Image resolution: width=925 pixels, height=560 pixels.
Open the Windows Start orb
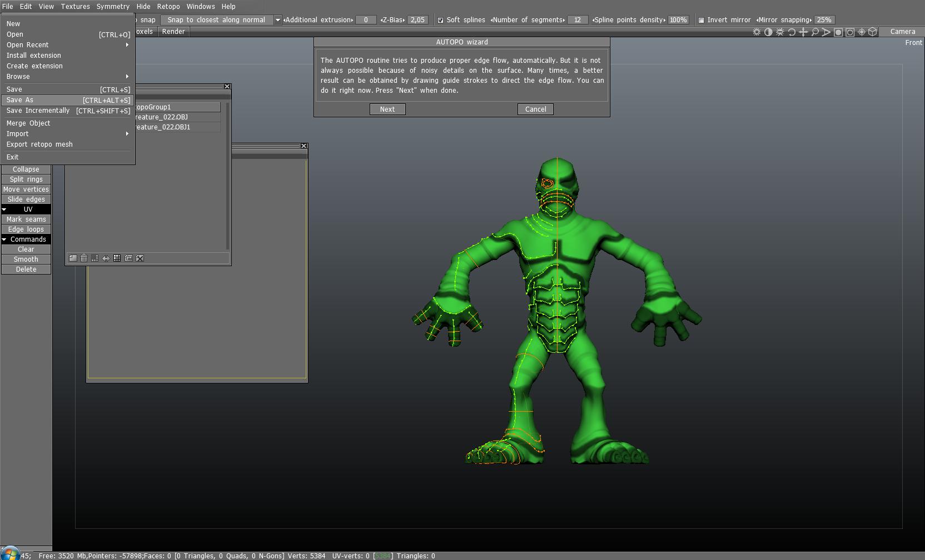point(10,554)
